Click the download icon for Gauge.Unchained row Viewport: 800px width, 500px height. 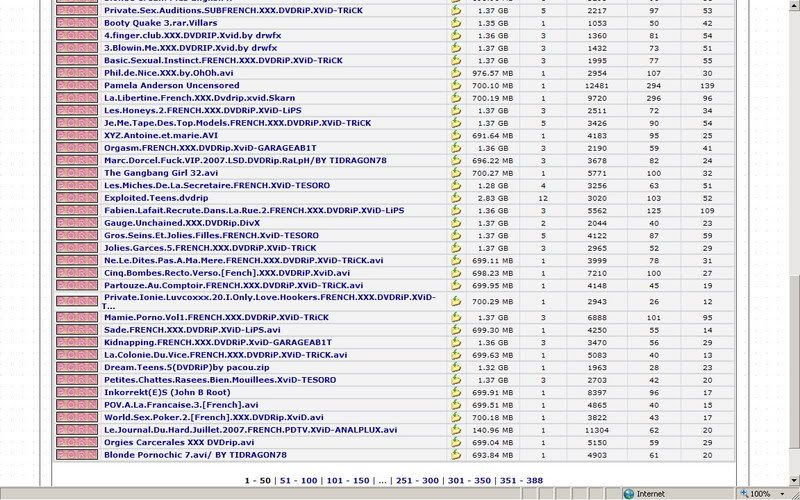pyautogui.click(x=456, y=223)
